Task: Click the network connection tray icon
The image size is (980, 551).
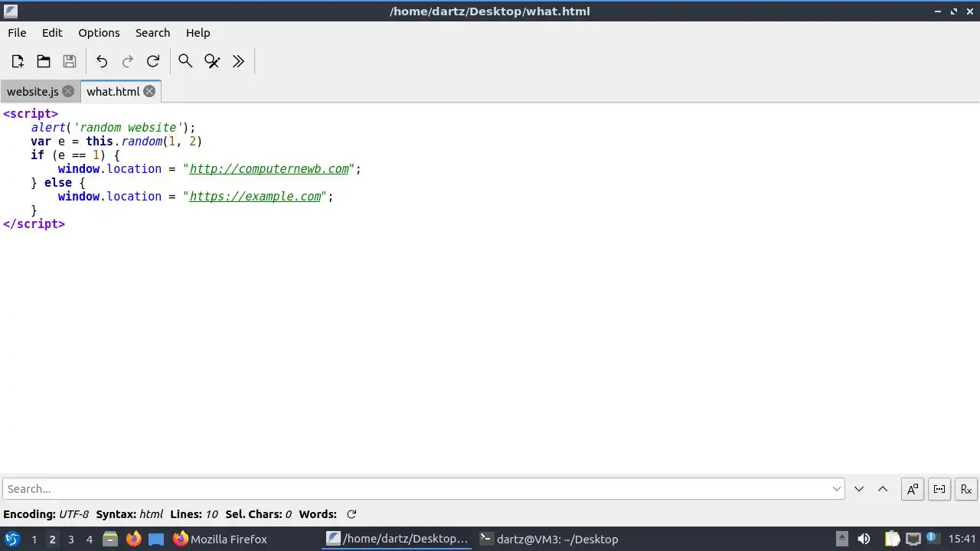Action: [913, 539]
